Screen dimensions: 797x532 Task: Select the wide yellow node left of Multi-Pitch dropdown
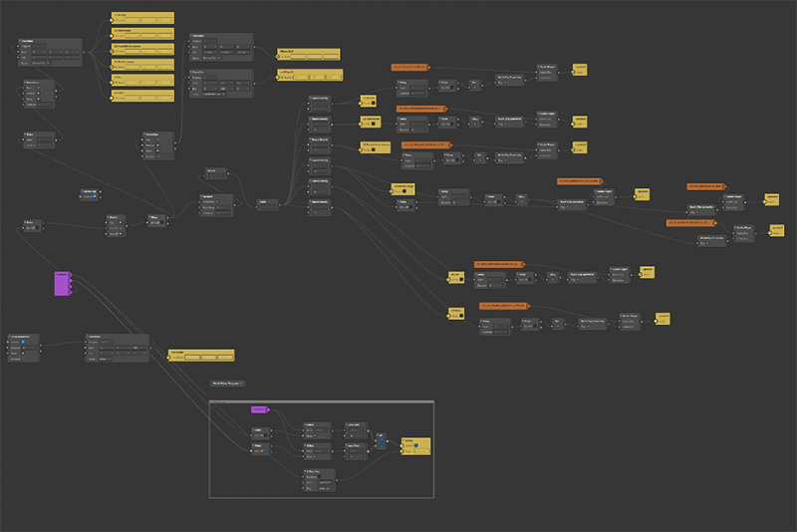click(201, 355)
